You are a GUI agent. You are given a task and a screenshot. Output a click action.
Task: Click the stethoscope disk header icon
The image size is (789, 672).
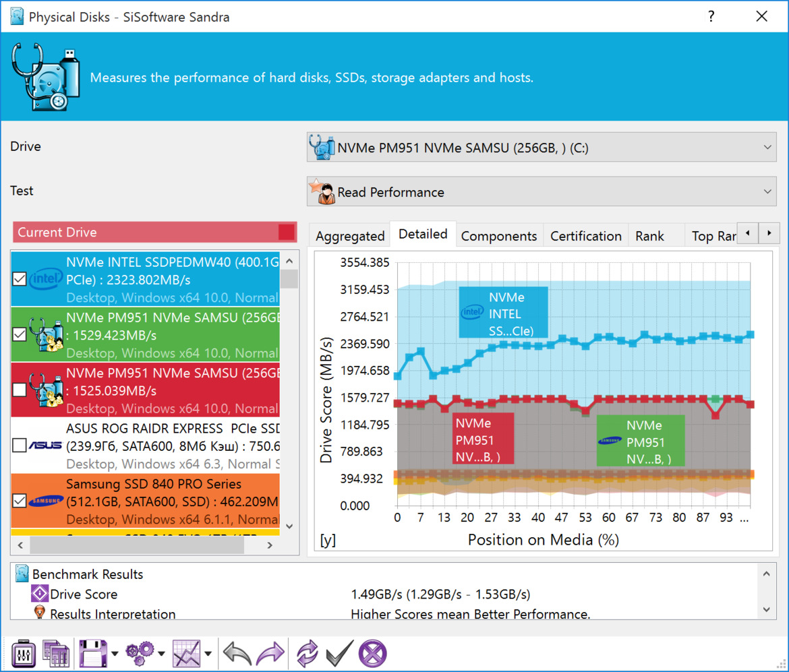(x=45, y=77)
